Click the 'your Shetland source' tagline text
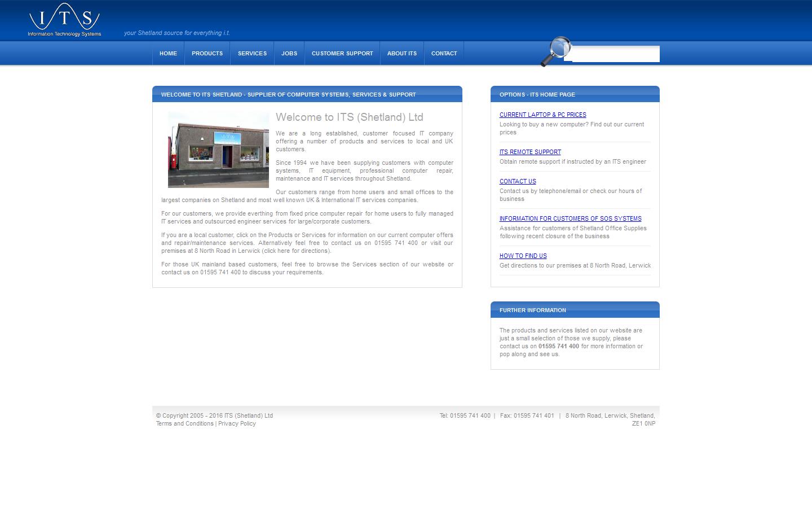 177,33
